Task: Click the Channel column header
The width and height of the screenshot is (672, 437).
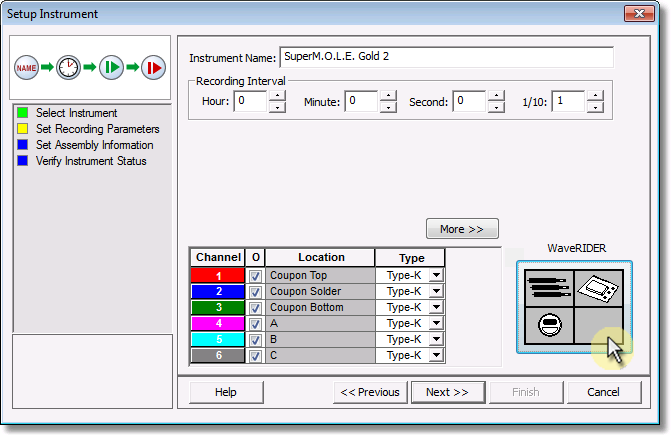Action: click(218, 257)
